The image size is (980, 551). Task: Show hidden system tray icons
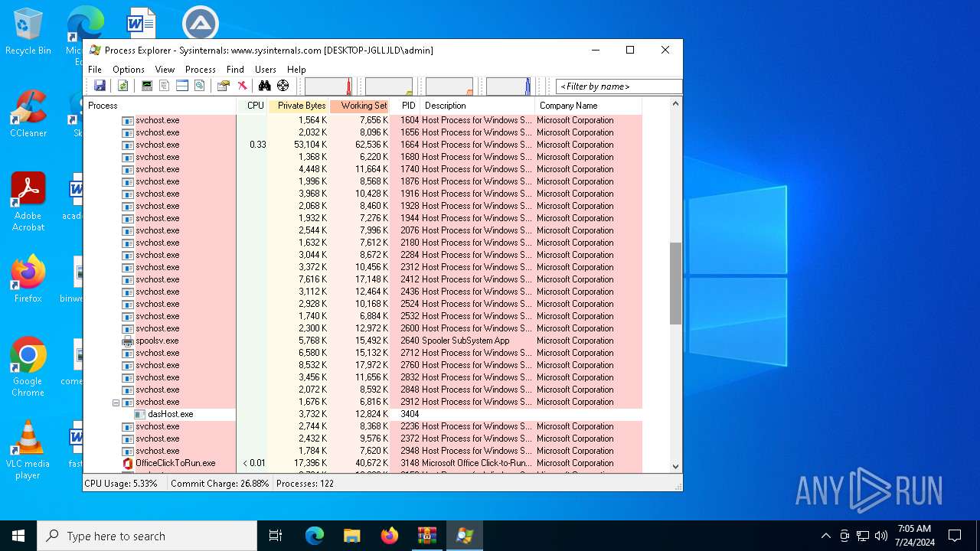pyautogui.click(x=825, y=536)
